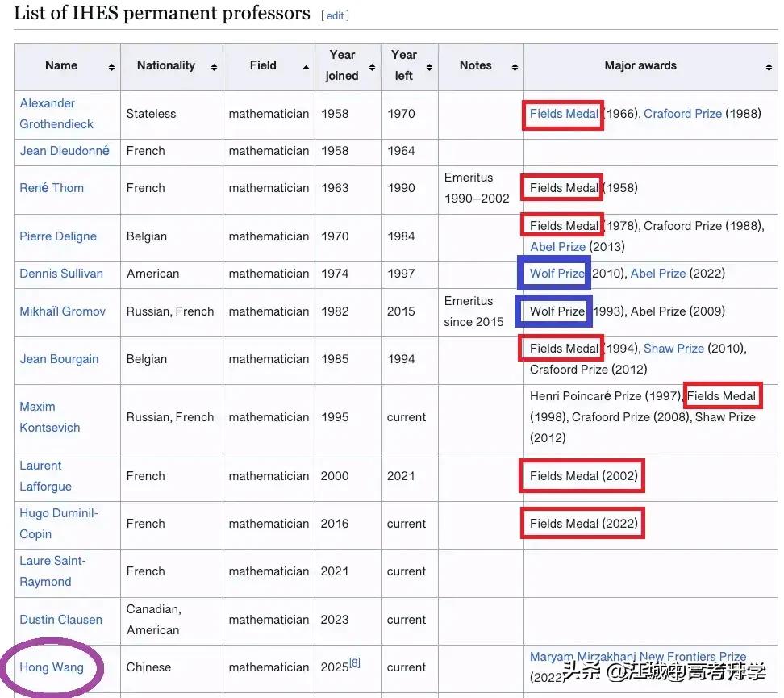
Task: Select 'Crafoord Prize (2012)' in Bourgain row
Action: click(589, 370)
